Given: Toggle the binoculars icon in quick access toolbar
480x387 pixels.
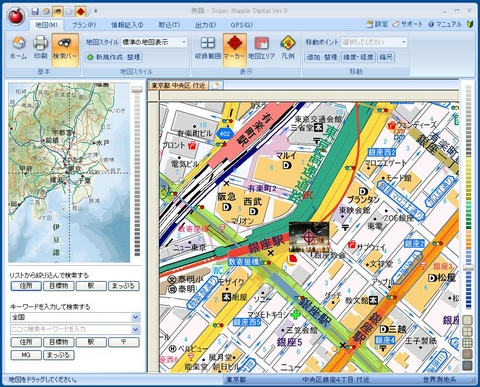Looking at the screenshot, I should [57, 12].
